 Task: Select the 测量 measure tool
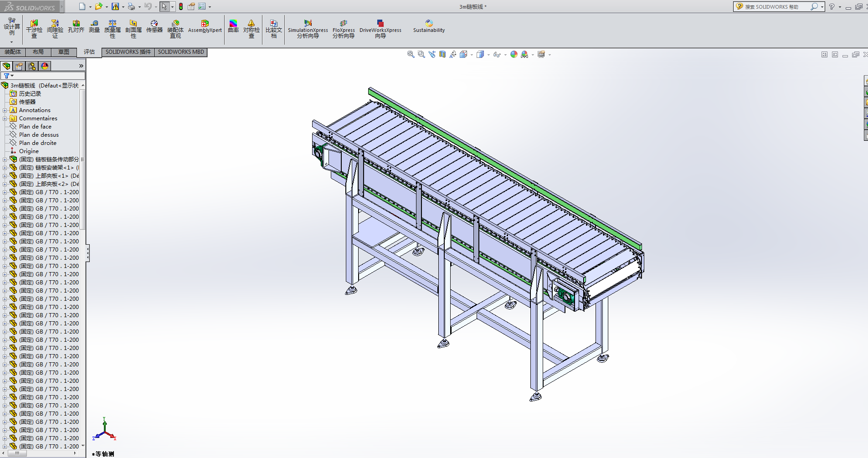[94, 26]
